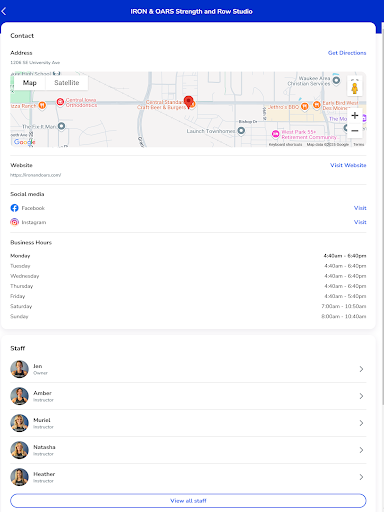Click the Google logo on map

pyautogui.click(x=24, y=142)
